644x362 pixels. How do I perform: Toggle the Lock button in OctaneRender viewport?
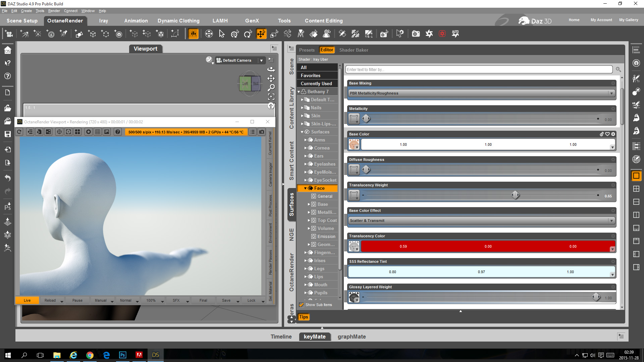point(251,301)
